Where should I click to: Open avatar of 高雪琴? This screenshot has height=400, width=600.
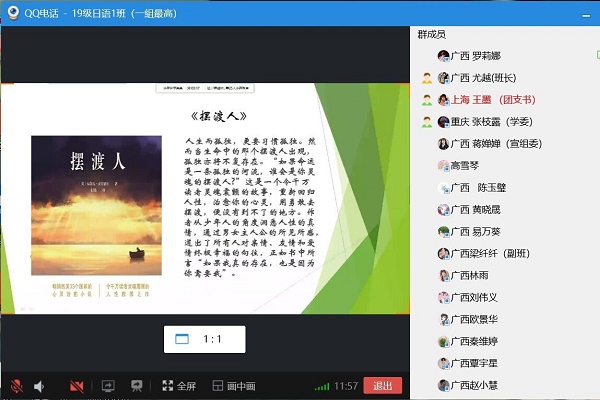(443, 166)
